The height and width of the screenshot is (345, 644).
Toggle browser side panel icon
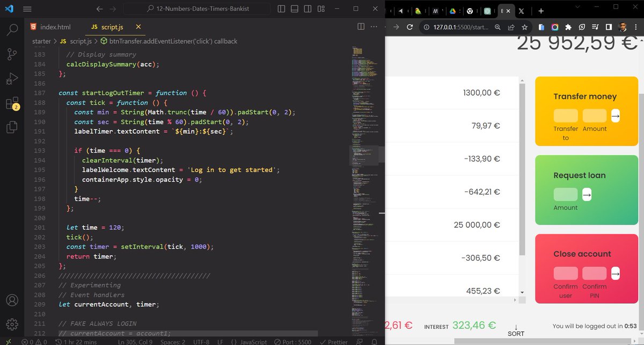coord(609,27)
